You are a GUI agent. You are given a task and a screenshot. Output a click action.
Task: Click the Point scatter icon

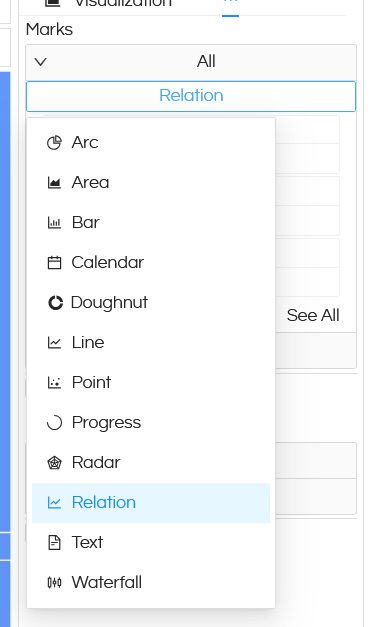click(54, 383)
